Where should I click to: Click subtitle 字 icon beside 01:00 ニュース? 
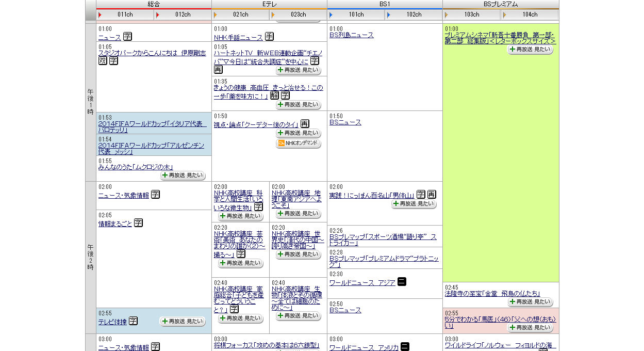point(127,37)
